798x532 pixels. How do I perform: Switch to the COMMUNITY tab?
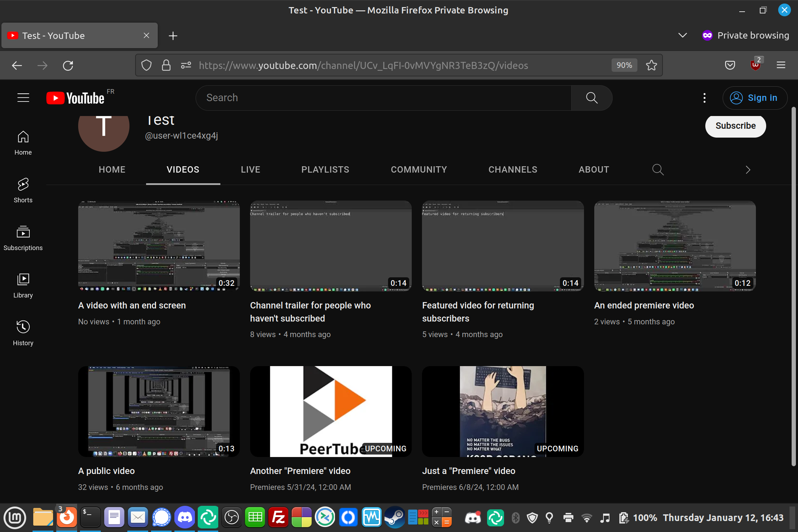coord(419,170)
